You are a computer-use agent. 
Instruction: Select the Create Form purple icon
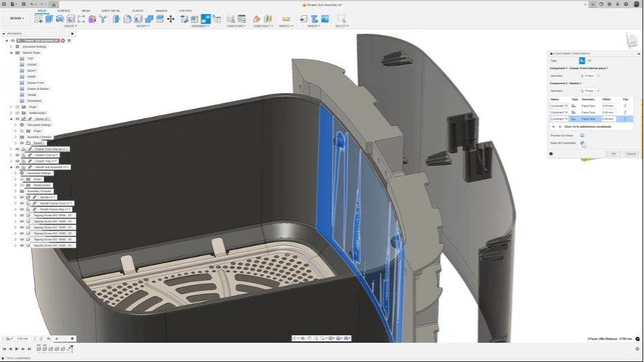tap(92, 19)
